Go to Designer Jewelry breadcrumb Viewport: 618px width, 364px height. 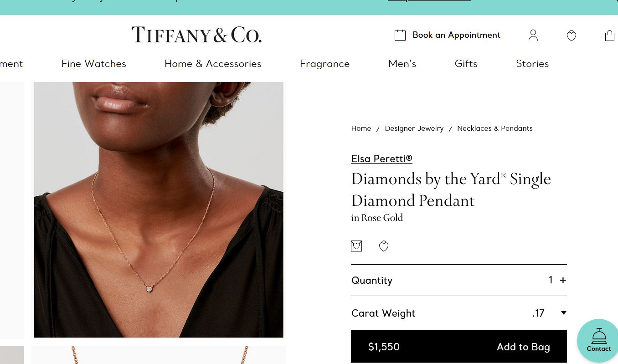point(414,128)
